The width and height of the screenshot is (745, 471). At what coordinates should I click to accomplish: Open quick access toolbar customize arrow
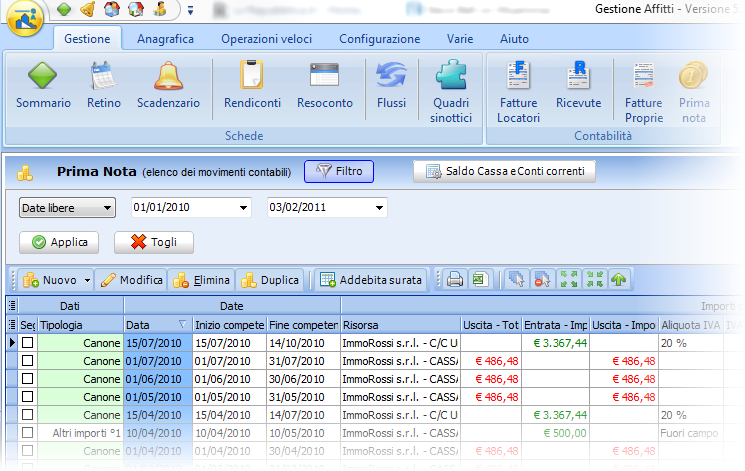(x=190, y=10)
